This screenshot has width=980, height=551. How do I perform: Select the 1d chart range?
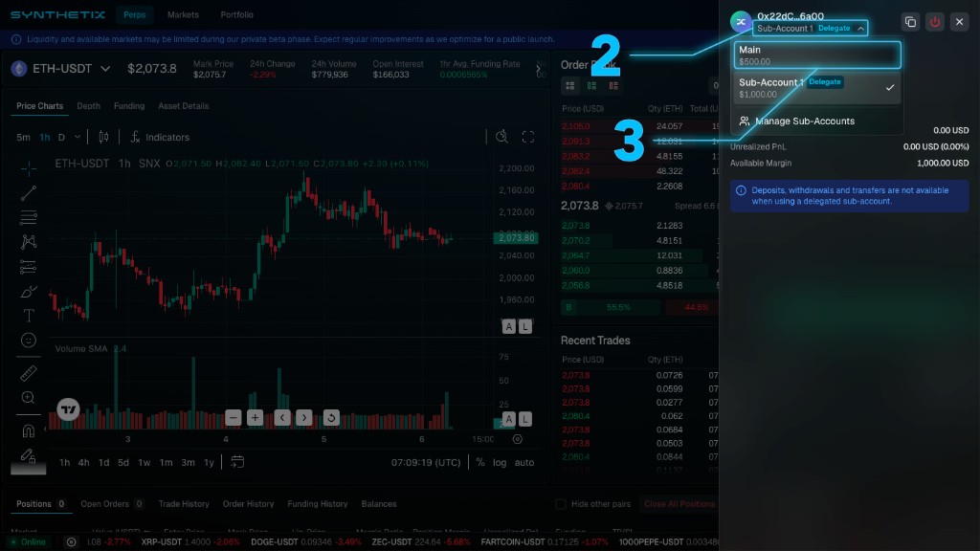(103, 463)
